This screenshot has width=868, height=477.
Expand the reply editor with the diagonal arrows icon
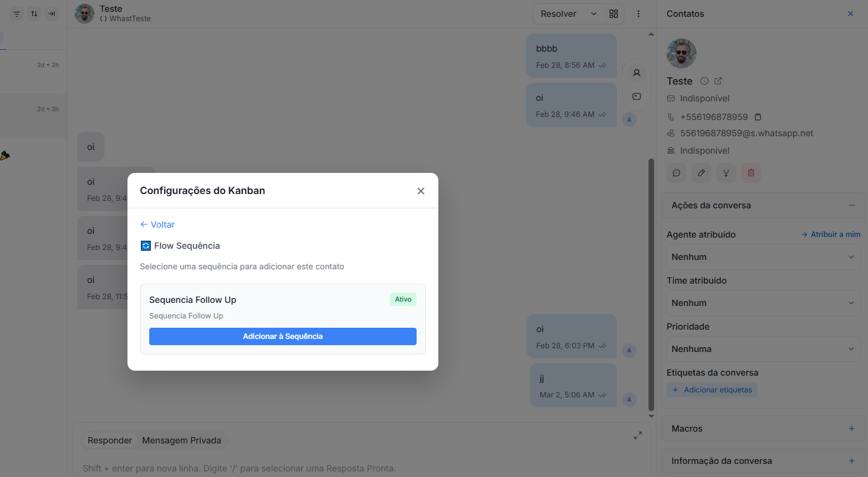(637, 435)
